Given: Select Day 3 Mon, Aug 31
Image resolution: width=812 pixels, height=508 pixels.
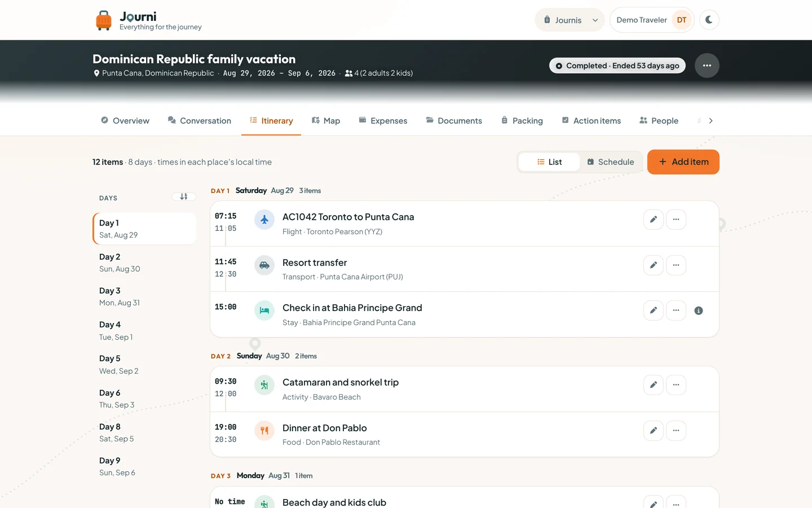Looking at the screenshot, I should 144,296.
